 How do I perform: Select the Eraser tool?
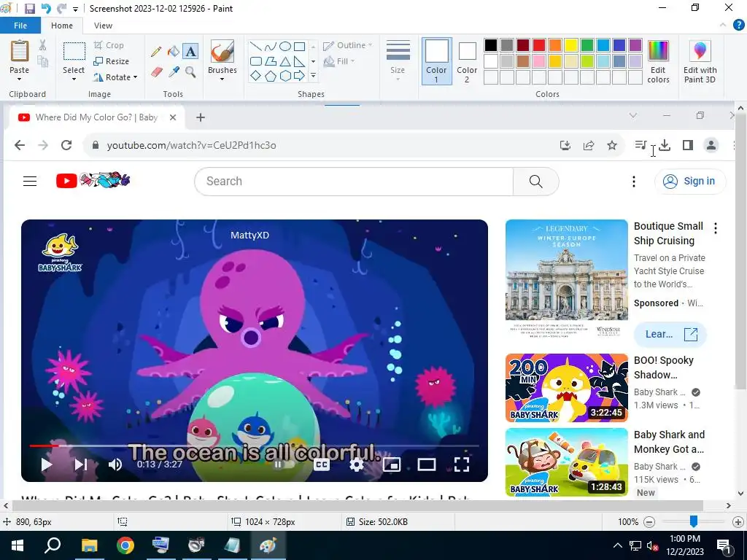click(x=156, y=72)
